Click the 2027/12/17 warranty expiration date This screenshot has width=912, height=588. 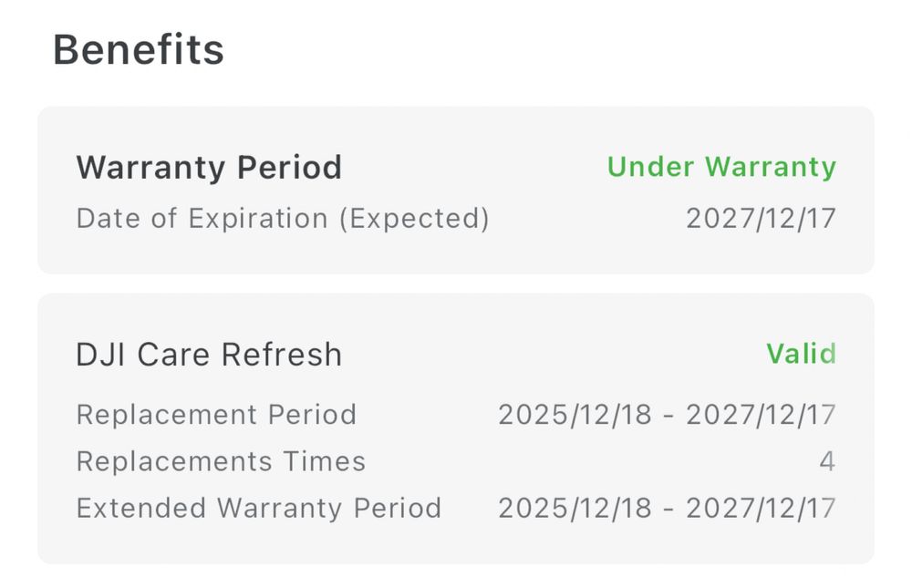click(x=761, y=219)
